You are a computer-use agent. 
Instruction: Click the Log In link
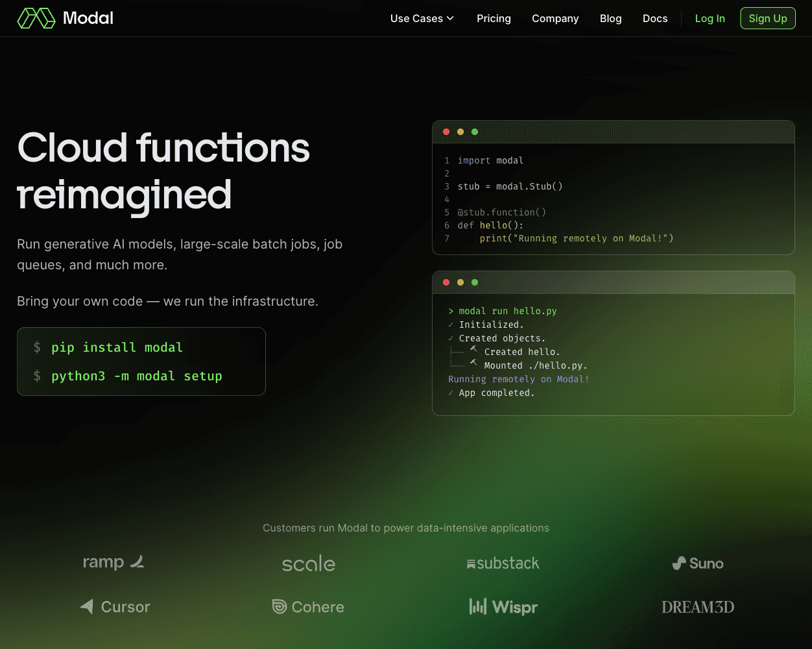[x=710, y=18]
